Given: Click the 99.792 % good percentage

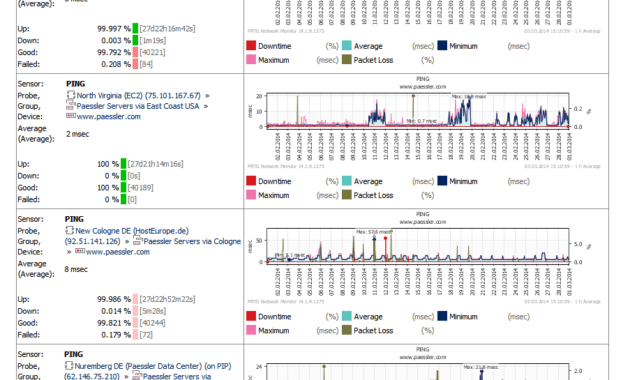Looking at the screenshot, I should click(114, 52).
